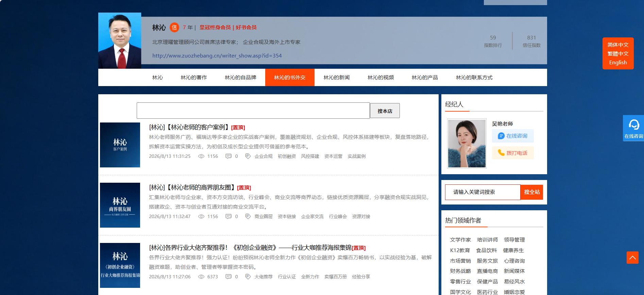This screenshot has width=644, height=295.
Task: Click view-count eye icon of 商界朋友圈 post
Action: point(201,216)
